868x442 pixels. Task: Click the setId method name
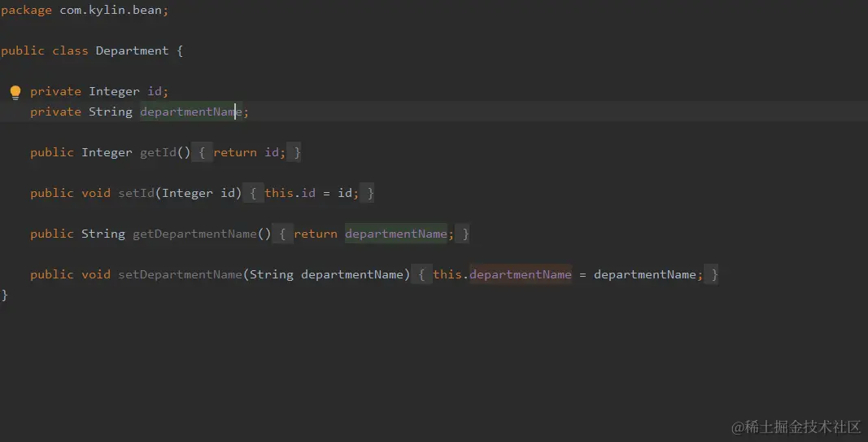136,193
